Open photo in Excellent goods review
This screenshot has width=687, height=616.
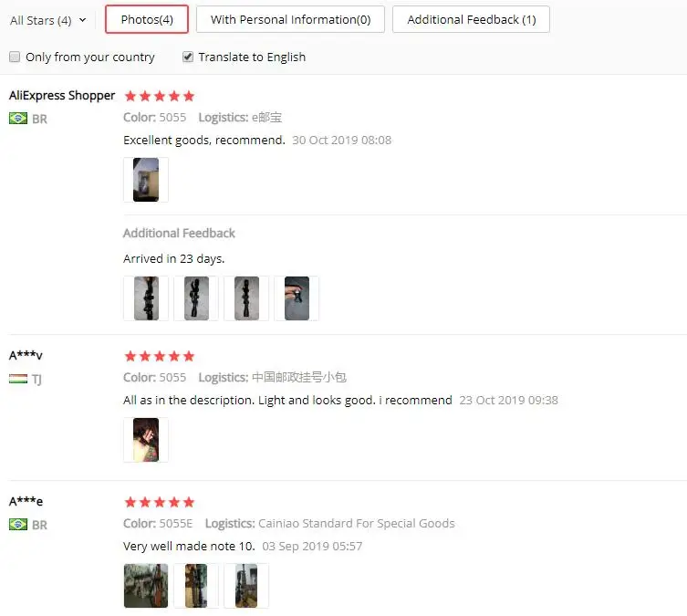[146, 180]
